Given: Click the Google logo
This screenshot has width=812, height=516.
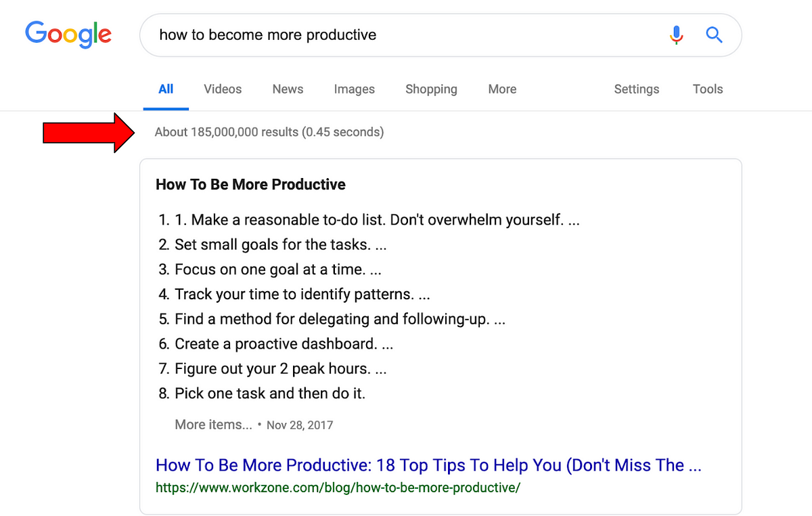Looking at the screenshot, I should [x=68, y=35].
